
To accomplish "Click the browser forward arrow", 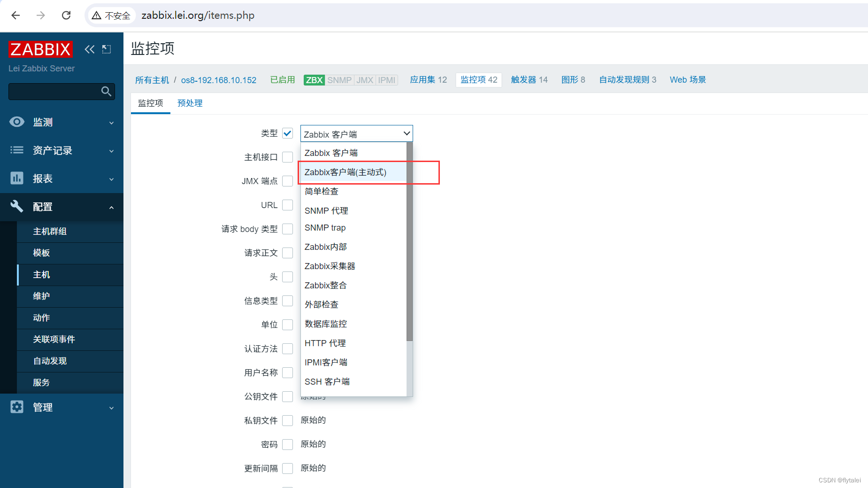I will tap(41, 15).
